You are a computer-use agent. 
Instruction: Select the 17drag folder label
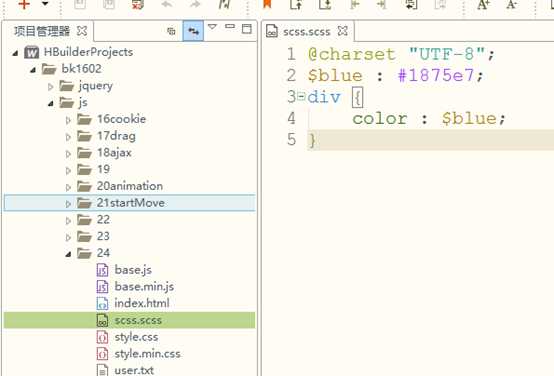pos(116,136)
